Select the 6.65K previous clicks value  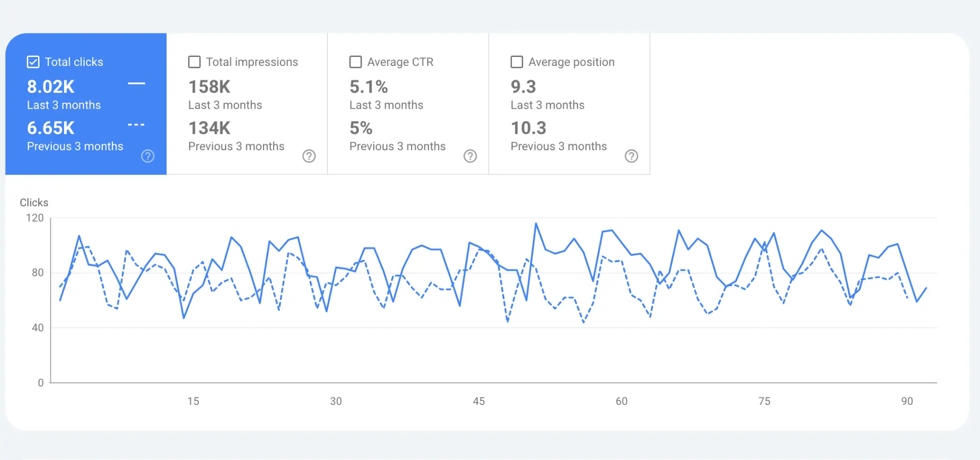(x=51, y=128)
